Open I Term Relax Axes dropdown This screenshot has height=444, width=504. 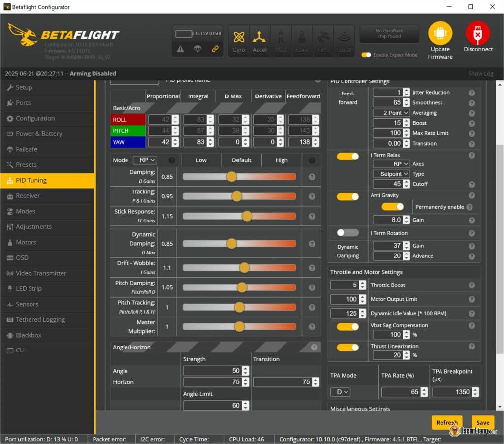[391, 164]
